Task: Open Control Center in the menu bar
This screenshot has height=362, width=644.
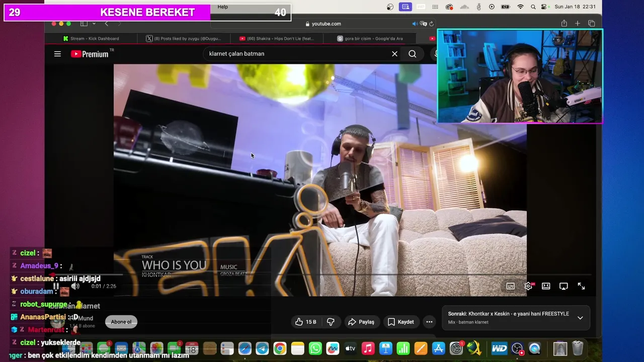Action: point(544,7)
